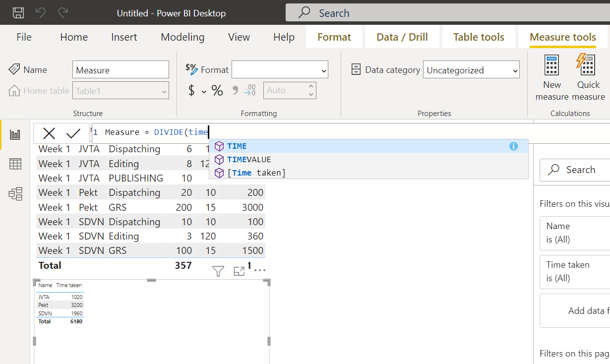Viewport: 610px width, 364px height.
Task: Click the filter funnel icon on the visual
Action: point(218,271)
